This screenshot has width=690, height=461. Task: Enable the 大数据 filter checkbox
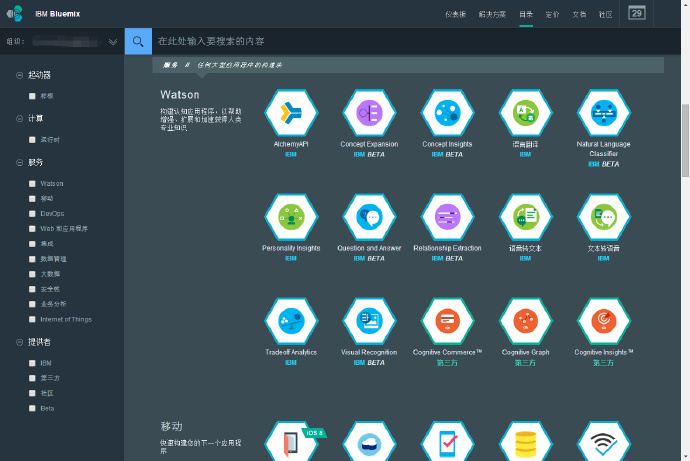point(32,274)
